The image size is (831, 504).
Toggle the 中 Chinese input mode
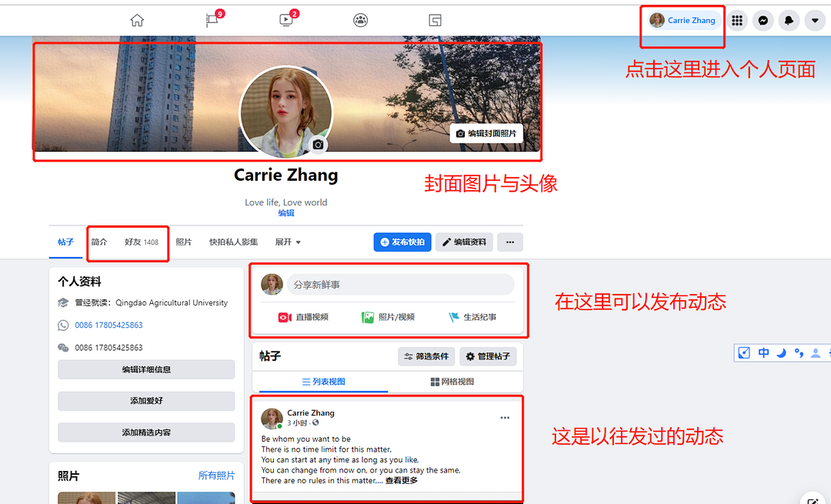pos(763,352)
